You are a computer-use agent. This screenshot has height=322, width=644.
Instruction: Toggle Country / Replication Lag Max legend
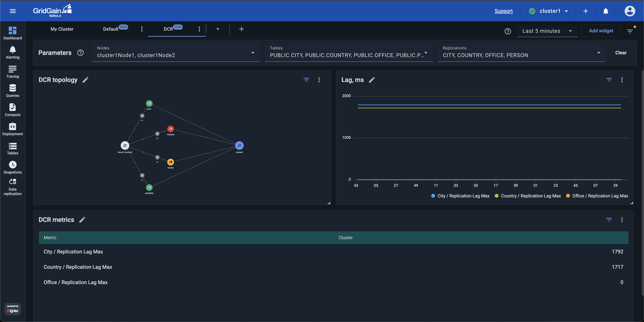pyautogui.click(x=528, y=196)
